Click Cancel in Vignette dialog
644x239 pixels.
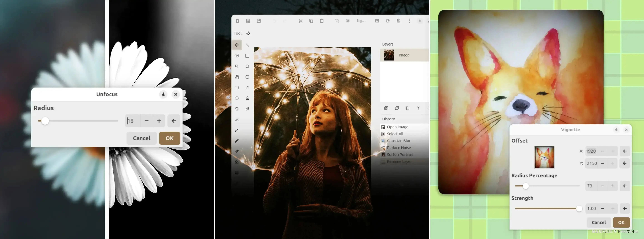598,222
